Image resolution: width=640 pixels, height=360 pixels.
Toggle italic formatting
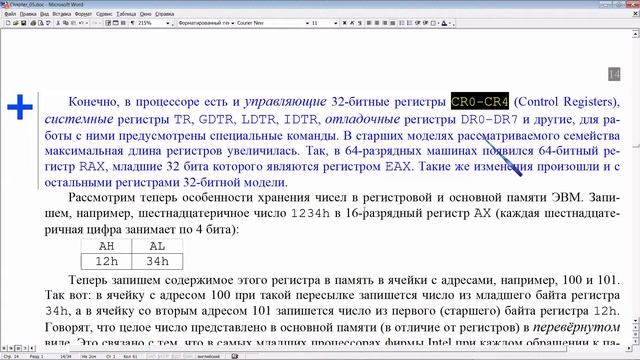(352, 23)
